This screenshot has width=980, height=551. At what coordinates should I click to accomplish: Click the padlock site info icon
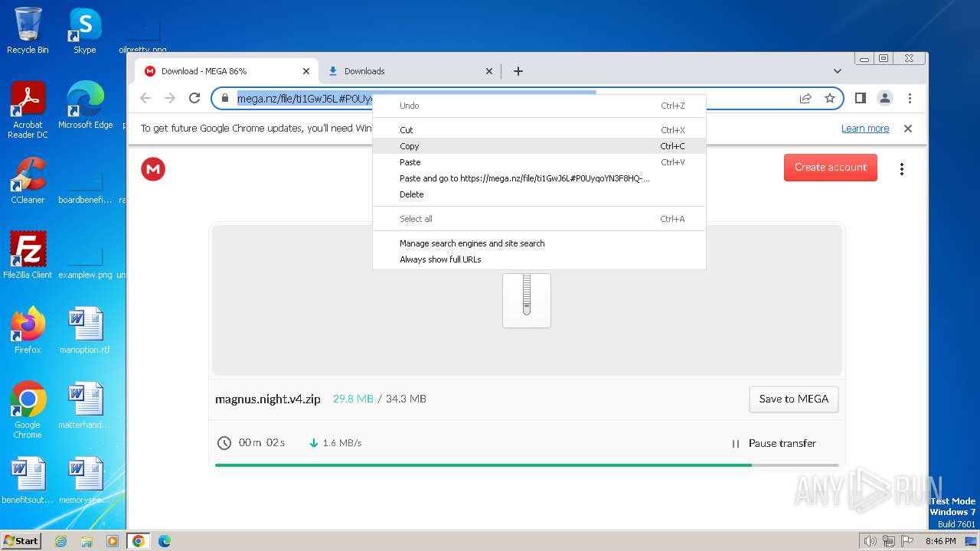pos(224,98)
